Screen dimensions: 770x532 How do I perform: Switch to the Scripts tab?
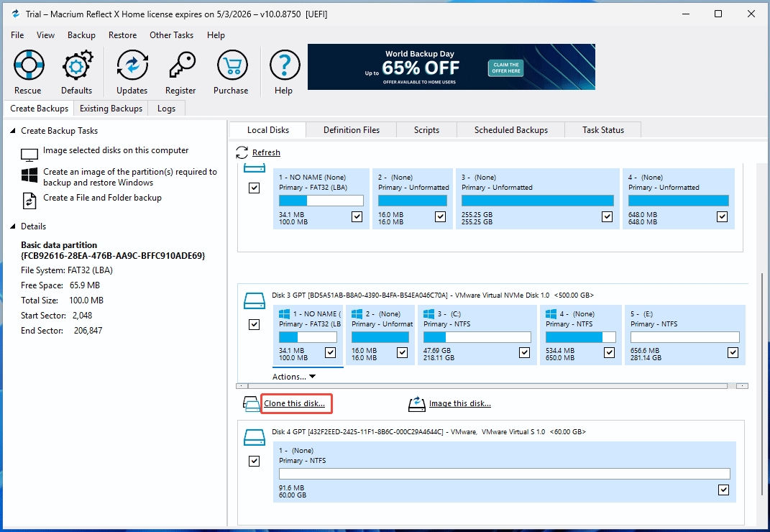click(x=427, y=130)
